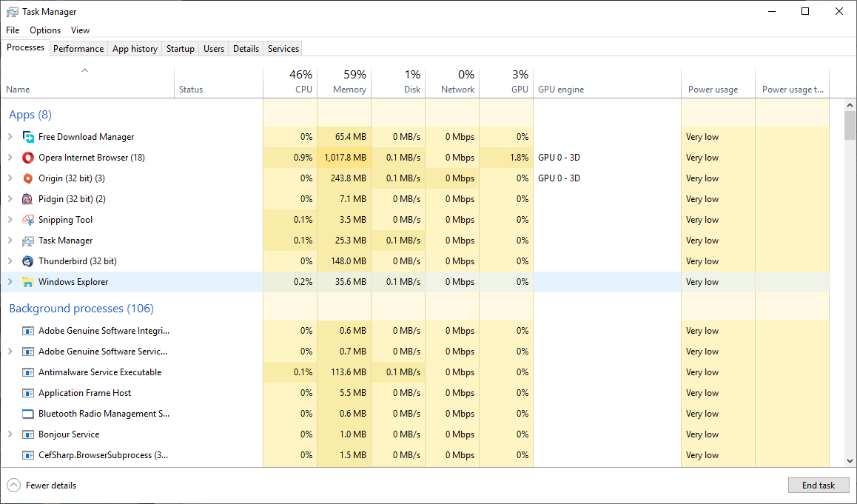Open the Options menu
The image size is (857, 504).
(x=45, y=30)
